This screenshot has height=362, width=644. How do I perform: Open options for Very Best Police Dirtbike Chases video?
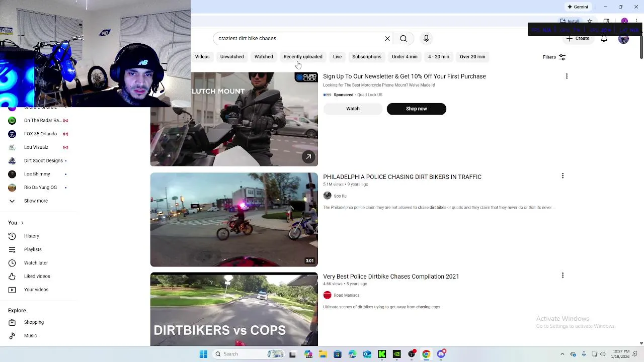(x=562, y=276)
